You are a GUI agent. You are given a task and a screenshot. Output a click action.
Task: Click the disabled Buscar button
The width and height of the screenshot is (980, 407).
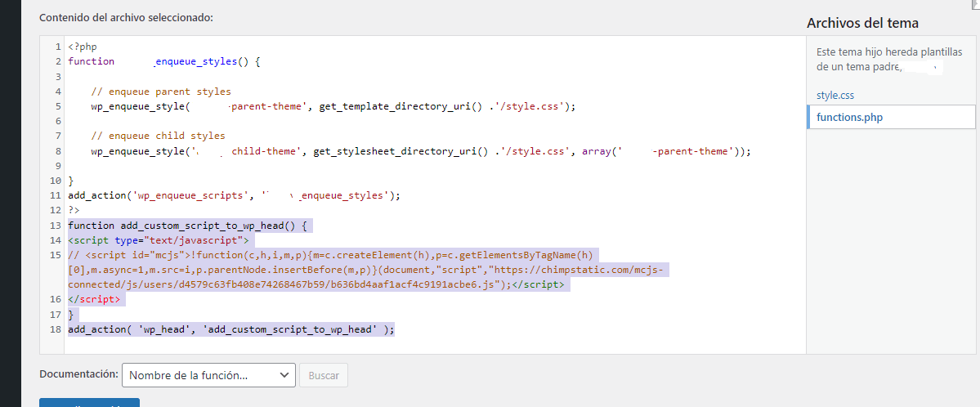tap(324, 375)
